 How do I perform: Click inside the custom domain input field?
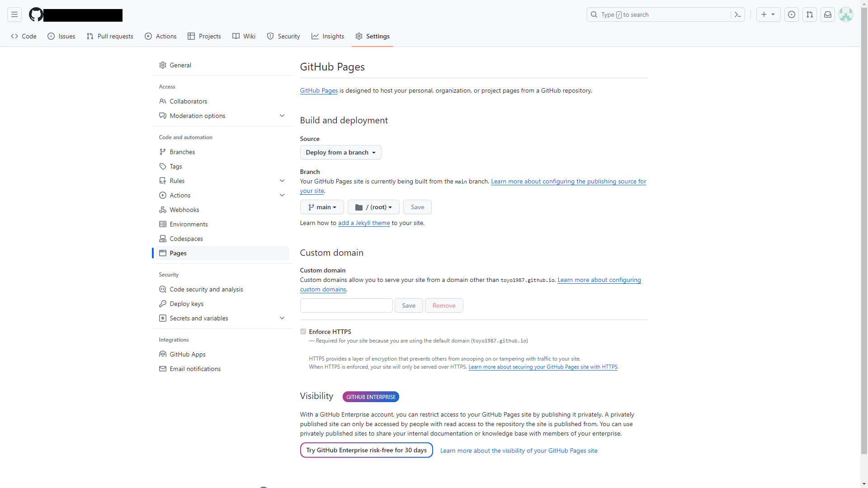click(346, 305)
